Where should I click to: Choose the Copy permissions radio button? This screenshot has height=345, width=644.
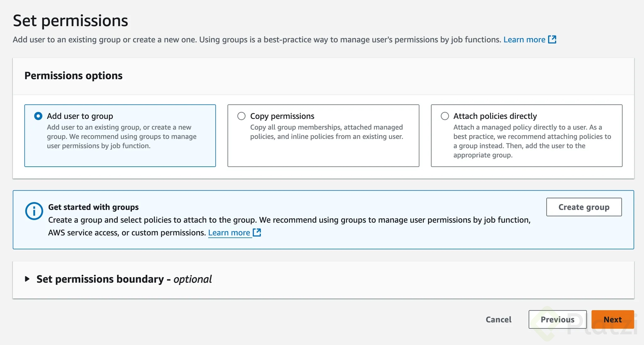pyautogui.click(x=241, y=116)
